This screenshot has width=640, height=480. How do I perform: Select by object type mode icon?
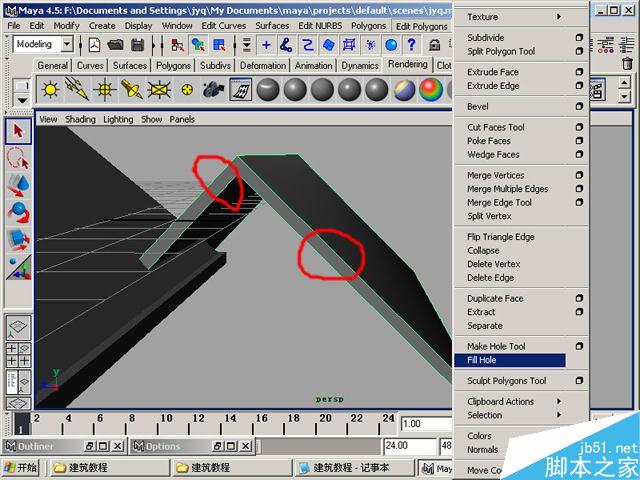click(198, 44)
